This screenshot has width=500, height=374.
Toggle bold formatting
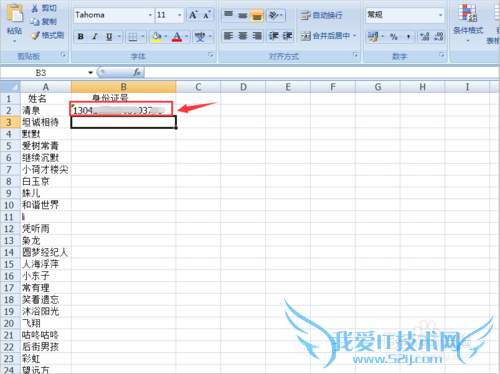pyautogui.click(x=81, y=36)
